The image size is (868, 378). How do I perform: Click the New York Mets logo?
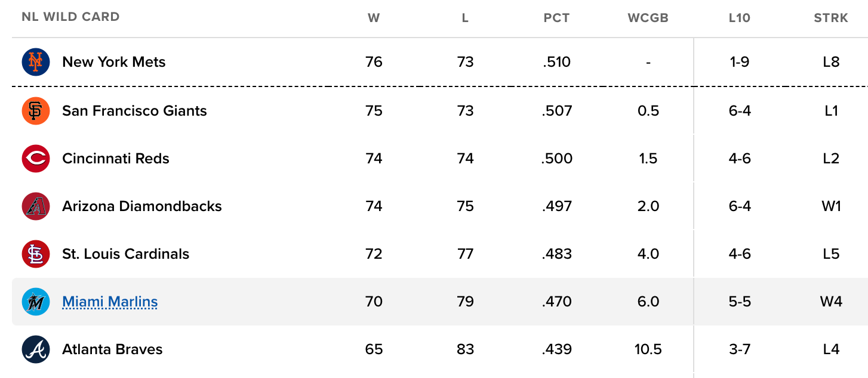(35, 62)
